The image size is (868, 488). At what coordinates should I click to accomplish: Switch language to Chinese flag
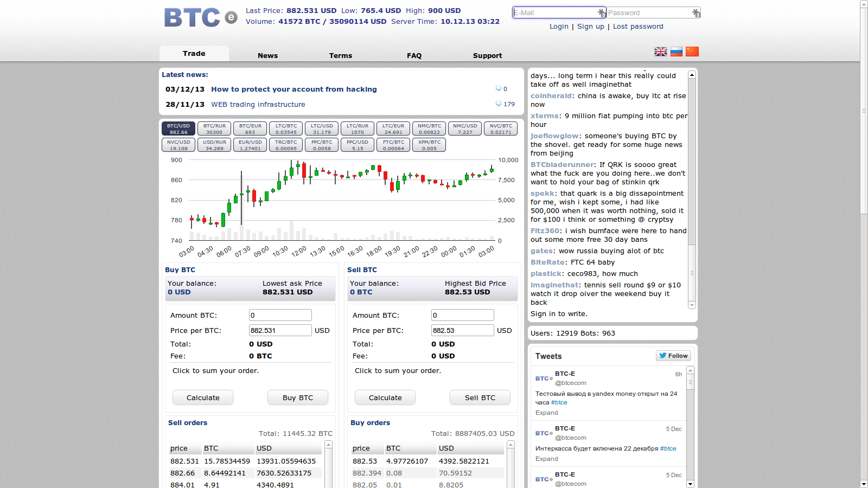(x=692, y=52)
